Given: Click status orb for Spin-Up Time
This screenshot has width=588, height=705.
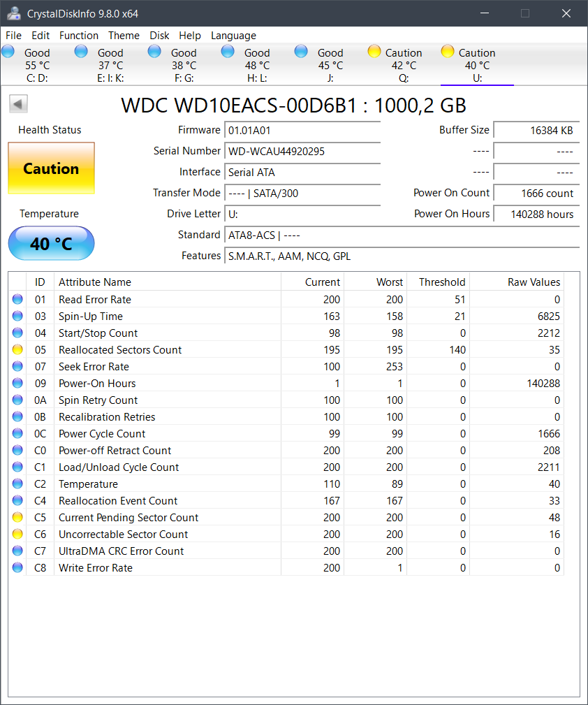Looking at the screenshot, I should (17, 316).
